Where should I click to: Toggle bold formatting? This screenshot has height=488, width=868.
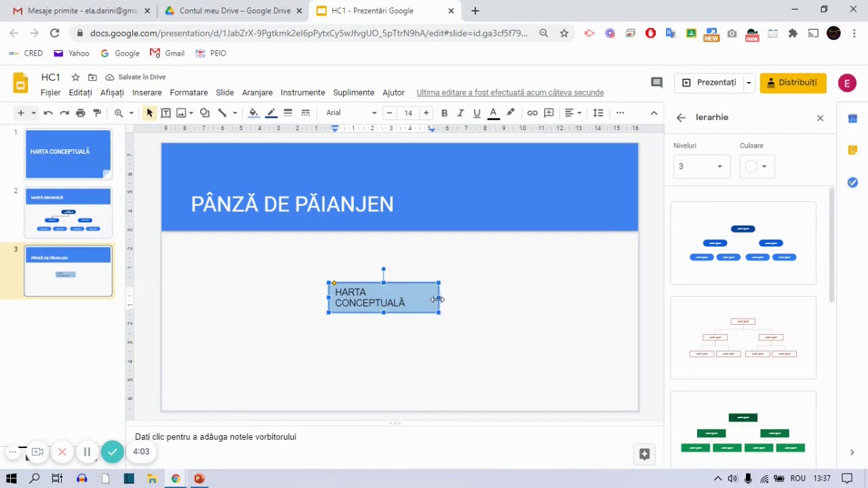[444, 113]
